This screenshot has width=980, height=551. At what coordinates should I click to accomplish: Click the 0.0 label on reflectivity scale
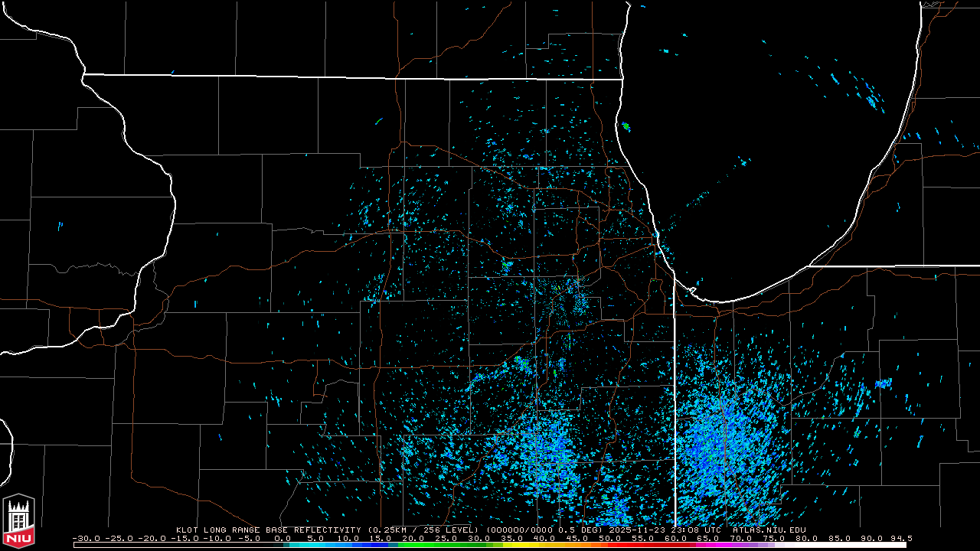pos(283,538)
